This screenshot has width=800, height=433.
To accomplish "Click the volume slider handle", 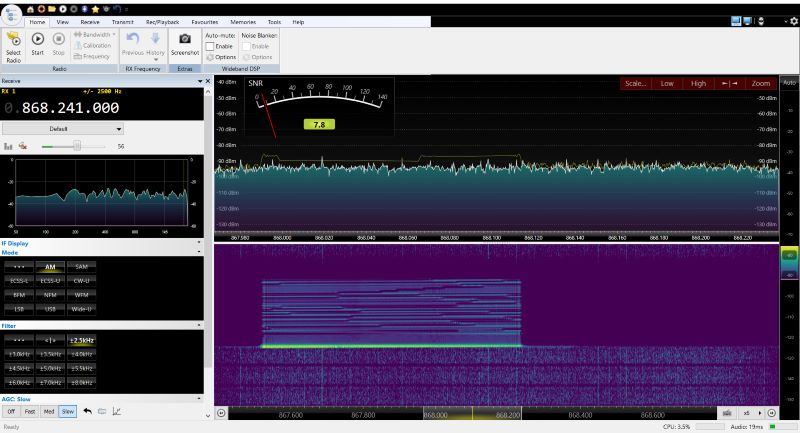I will 77,146.
